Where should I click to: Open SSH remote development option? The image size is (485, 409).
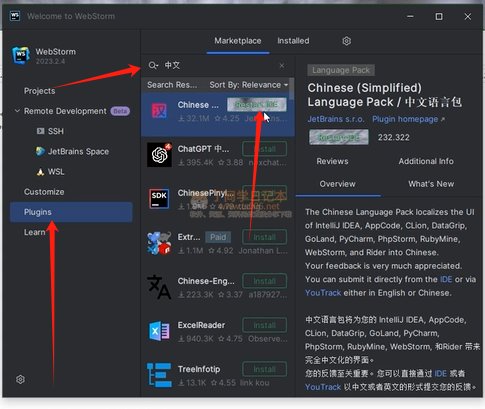point(55,131)
